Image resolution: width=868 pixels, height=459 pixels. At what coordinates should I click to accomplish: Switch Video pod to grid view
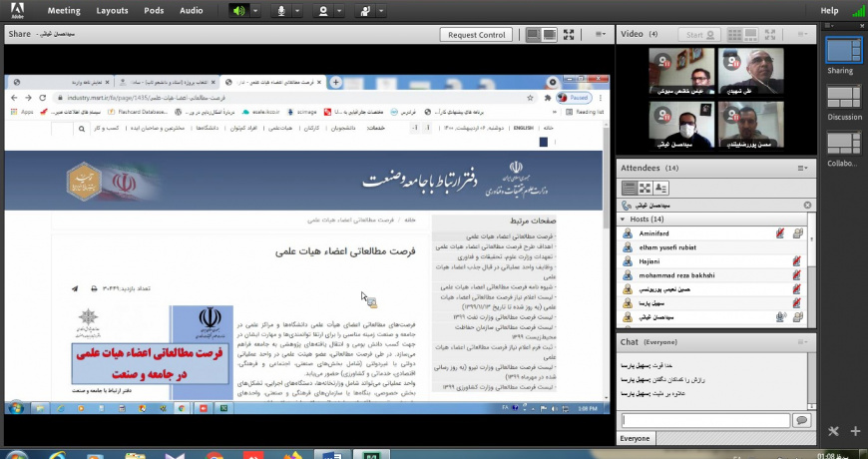point(734,34)
